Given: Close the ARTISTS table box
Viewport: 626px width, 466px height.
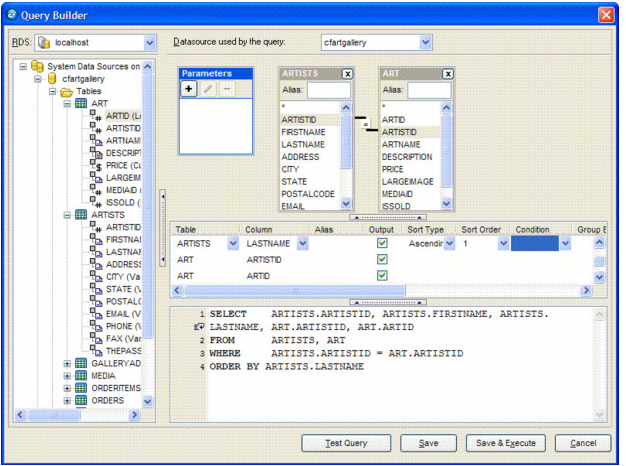Looking at the screenshot, I should coord(347,73).
